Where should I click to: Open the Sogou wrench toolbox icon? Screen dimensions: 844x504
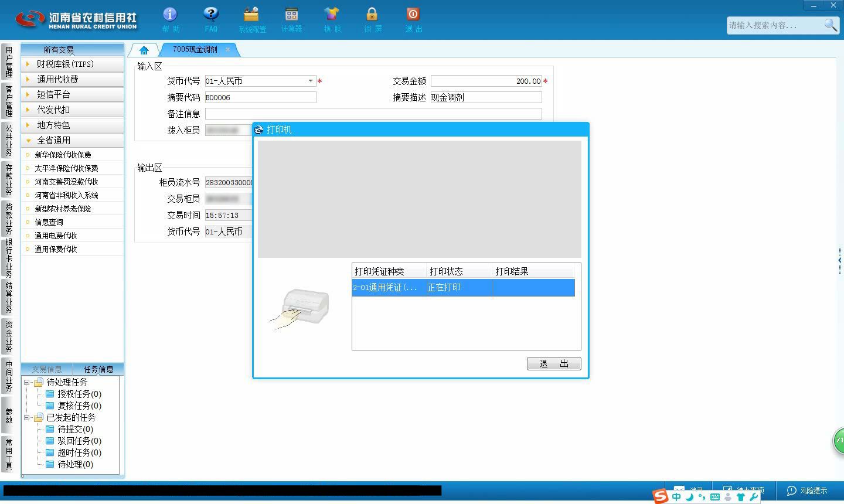tap(754, 497)
